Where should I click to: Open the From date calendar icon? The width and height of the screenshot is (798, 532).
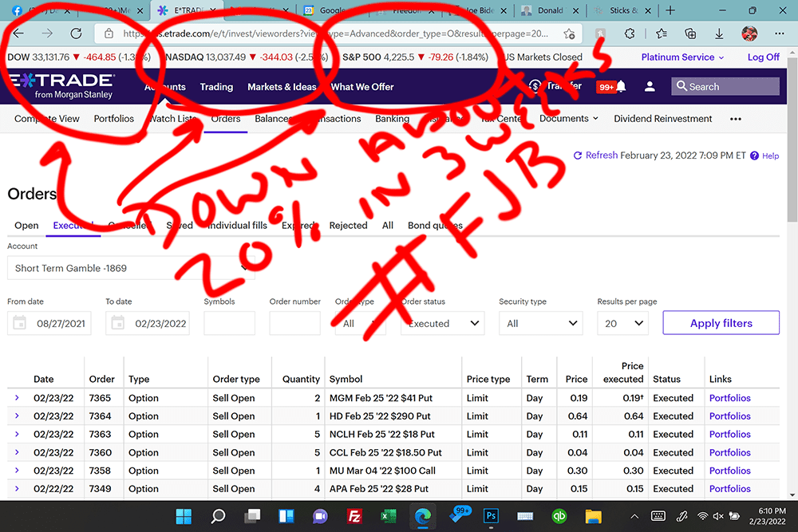(x=19, y=323)
